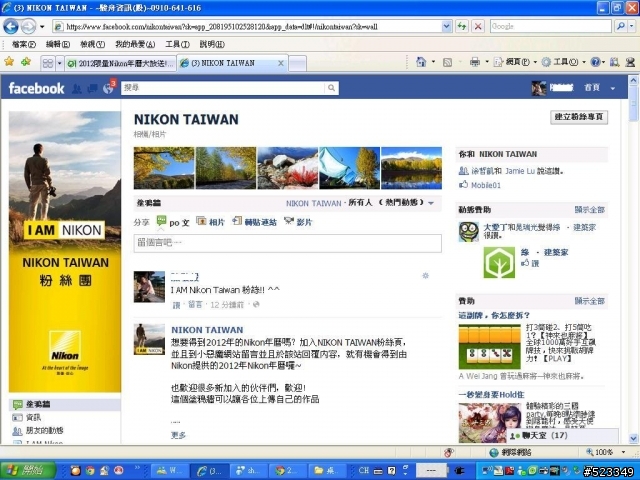Expand the Google search provider dropdown
Screen dimensions: 640x480
pos(632,26)
